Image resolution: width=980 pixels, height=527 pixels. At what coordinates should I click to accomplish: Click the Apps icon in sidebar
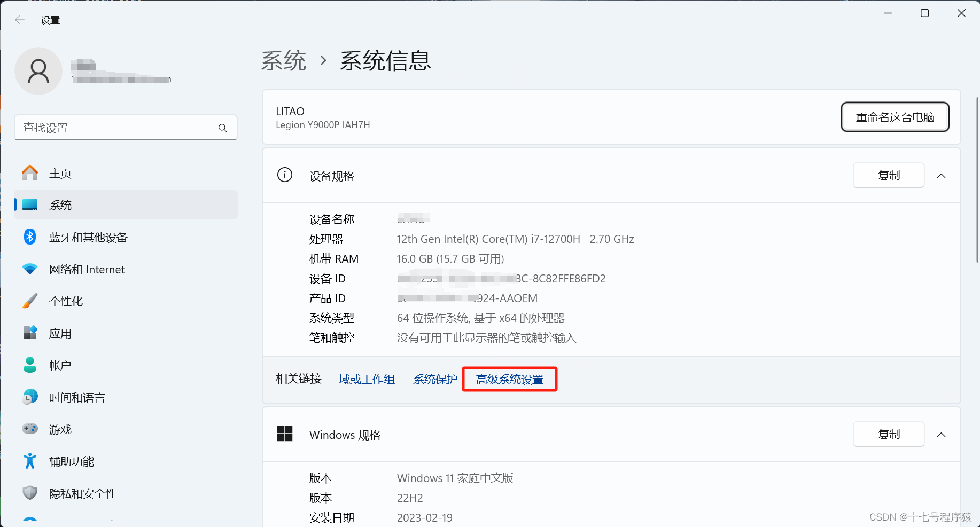coord(30,333)
